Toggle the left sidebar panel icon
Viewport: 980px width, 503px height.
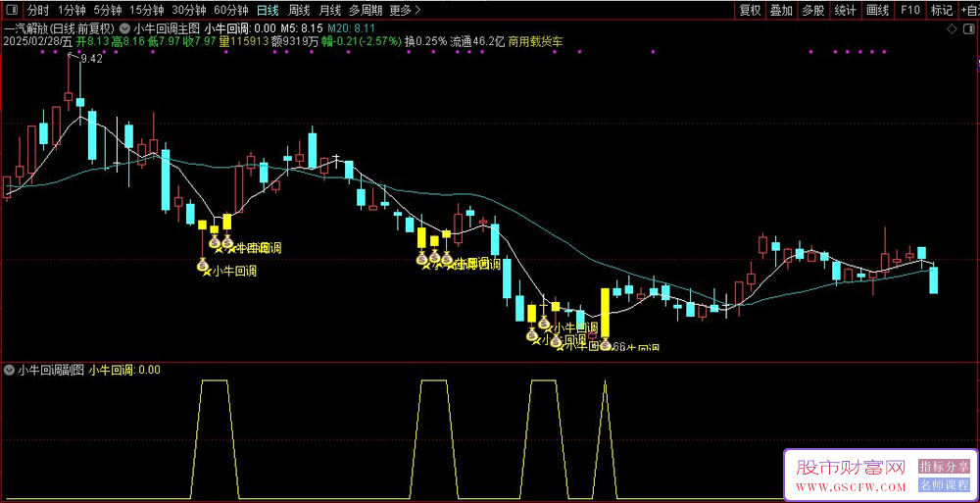[x=11, y=10]
